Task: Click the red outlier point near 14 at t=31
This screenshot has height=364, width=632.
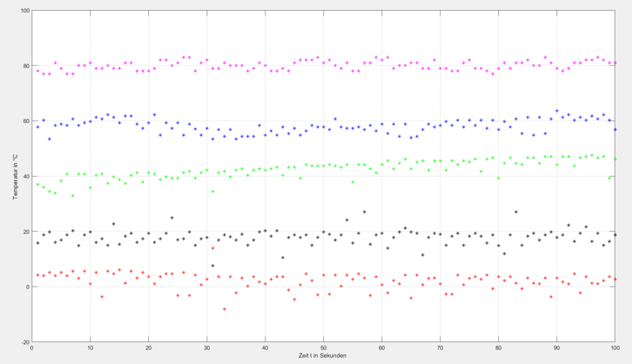Action: tap(213, 248)
